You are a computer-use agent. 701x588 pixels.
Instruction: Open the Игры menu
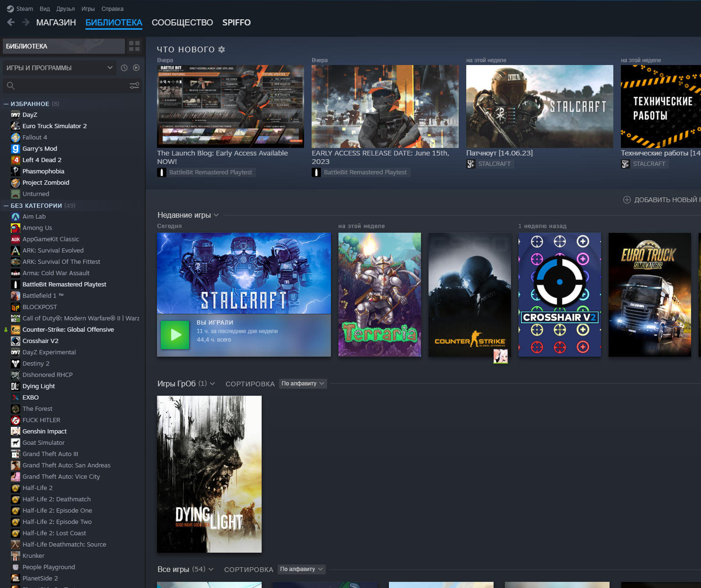[88, 9]
